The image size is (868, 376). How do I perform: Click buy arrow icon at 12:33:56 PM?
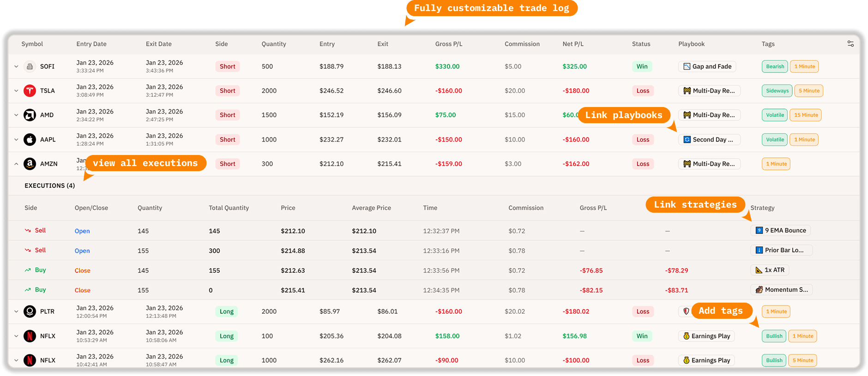[28, 270]
